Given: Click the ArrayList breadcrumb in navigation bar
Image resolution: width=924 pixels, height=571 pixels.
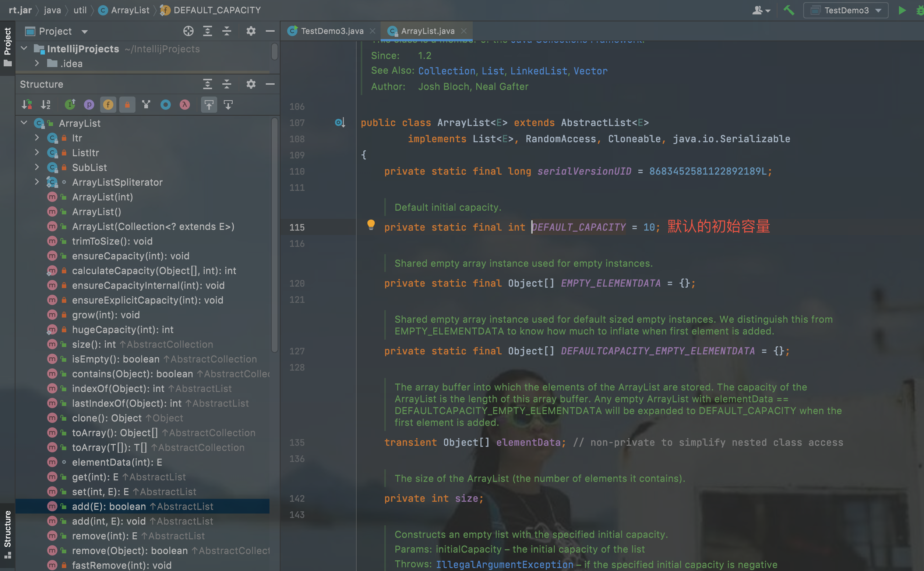Looking at the screenshot, I should pyautogui.click(x=124, y=10).
